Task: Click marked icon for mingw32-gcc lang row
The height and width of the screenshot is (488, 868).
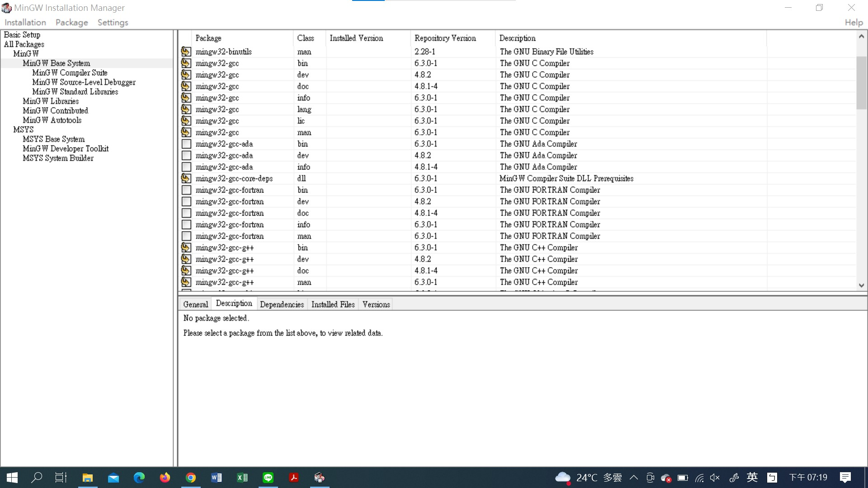Action: click(186, 109)
